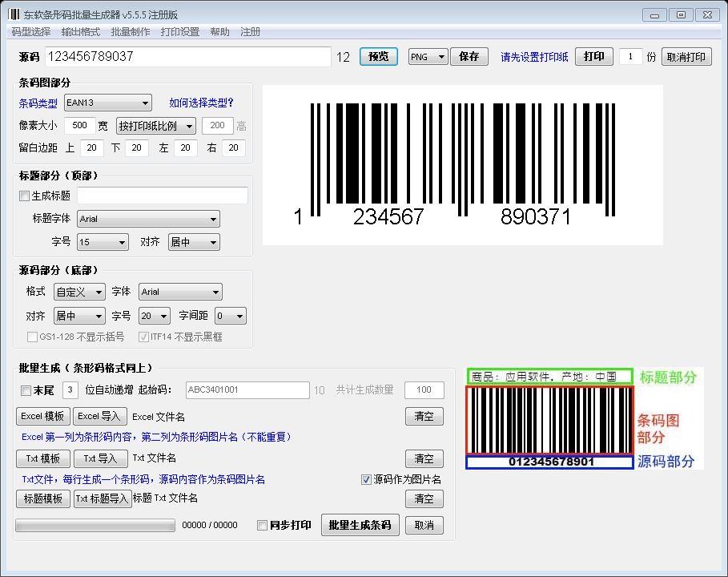728x577 pixels.
Task: Click the 如何选择类型? help link
Action: coord(201,103)
